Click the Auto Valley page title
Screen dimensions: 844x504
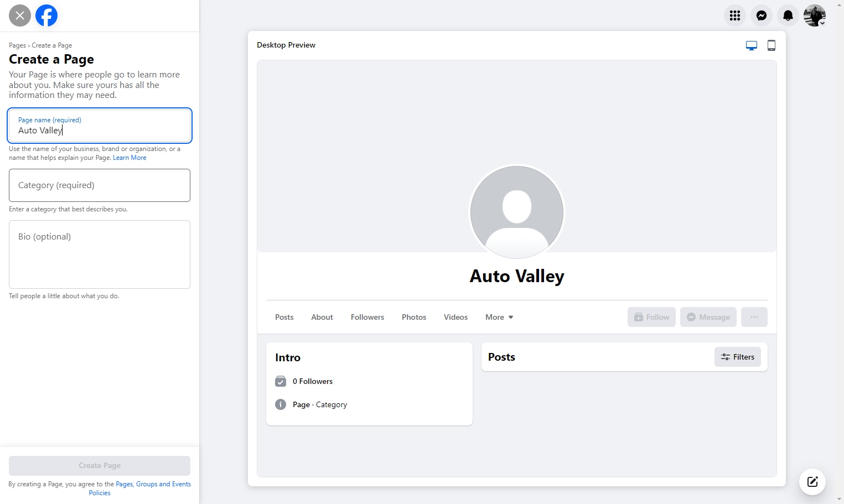tap(517, 276)
